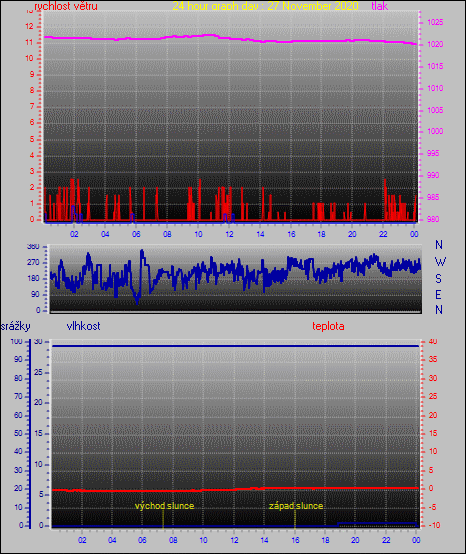Click the magenta pressure line in top graph
This screenshot has width=466, height=554.
click(x=230, y=38)
